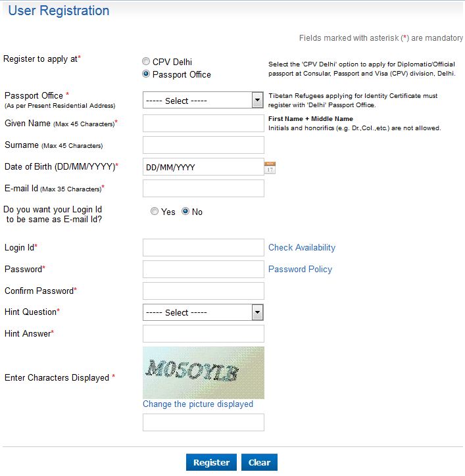Focus the Given Name text field
This screenshot has height=476, width=465.
203,123
